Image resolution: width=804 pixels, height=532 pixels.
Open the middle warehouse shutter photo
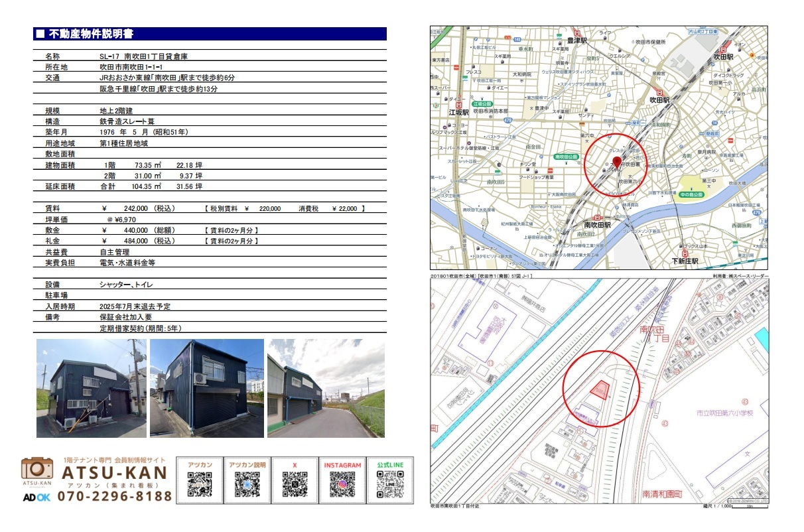coord(207,388)
